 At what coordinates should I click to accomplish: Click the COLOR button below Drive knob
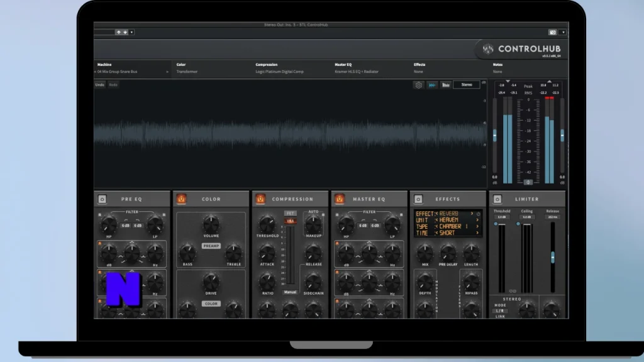coord(211,304)
